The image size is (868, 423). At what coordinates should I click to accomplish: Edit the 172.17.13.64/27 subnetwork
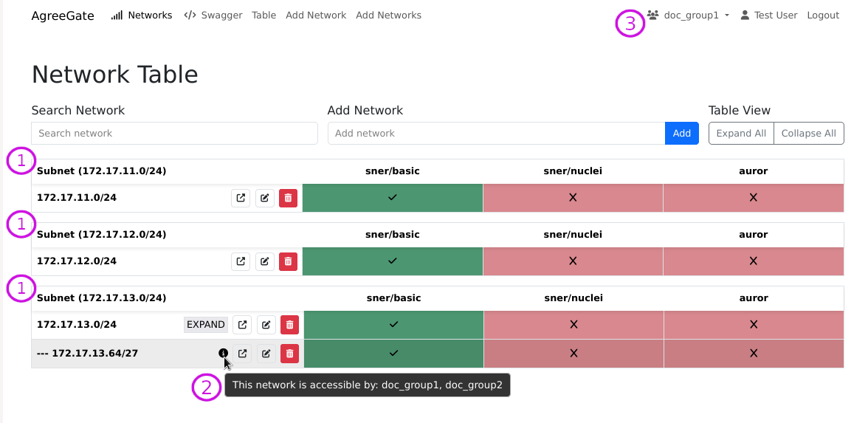point(266,354)
